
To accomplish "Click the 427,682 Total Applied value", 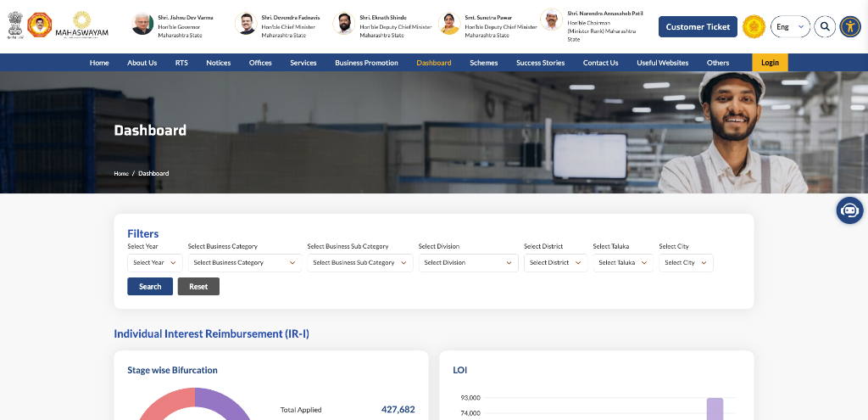I will (398, 410).
